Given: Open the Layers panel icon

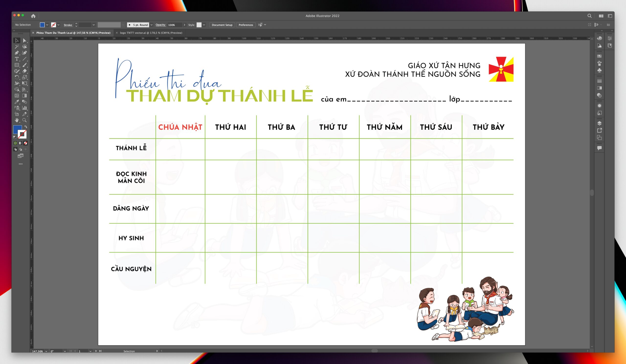Looking at the screenshot, I should [599, 123].
